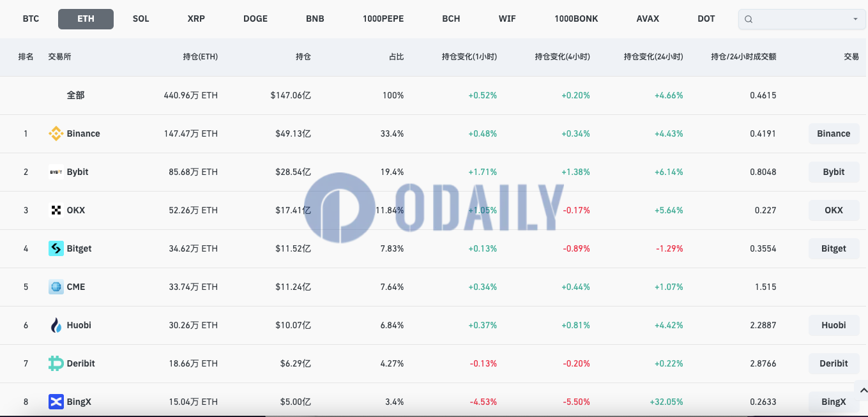The width and height of the screenshot is (868, 417).
Task: Click the +32.05% BingX 24h change
Action: point(666,402)
